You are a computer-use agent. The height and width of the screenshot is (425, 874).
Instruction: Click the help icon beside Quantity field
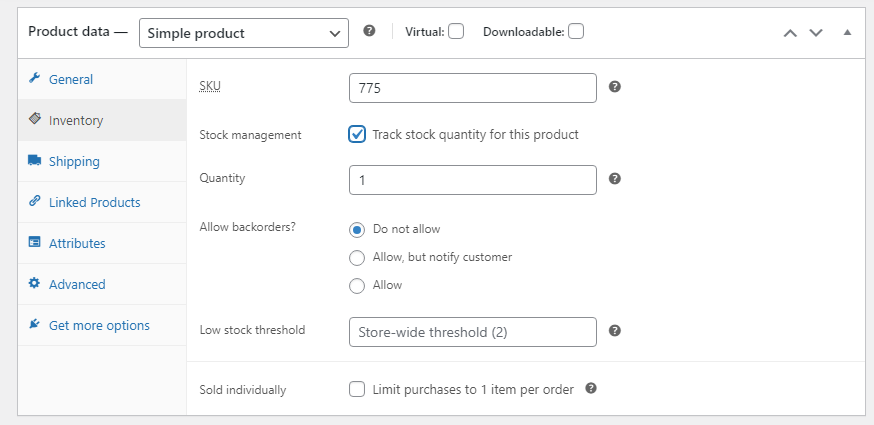click(615, 179)
